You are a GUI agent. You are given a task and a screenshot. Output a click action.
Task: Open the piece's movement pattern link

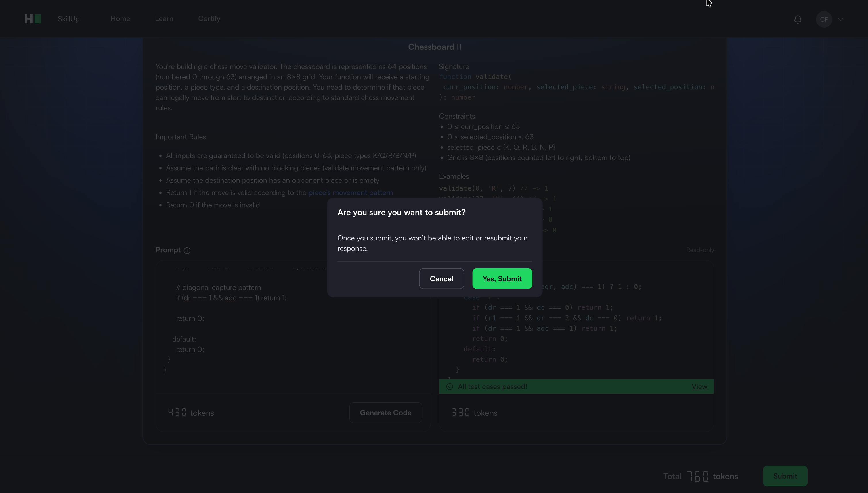pyautogui.click(x=351, y=193)
